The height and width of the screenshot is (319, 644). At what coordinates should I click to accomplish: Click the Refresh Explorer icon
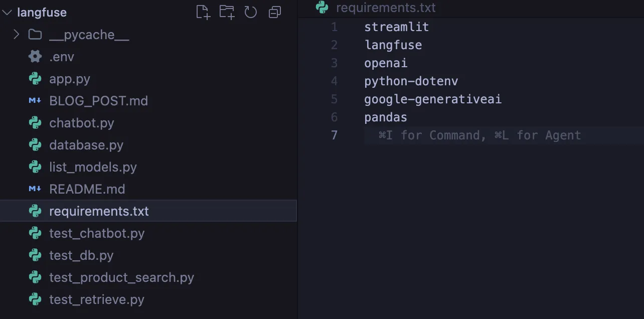coord(251,12)
